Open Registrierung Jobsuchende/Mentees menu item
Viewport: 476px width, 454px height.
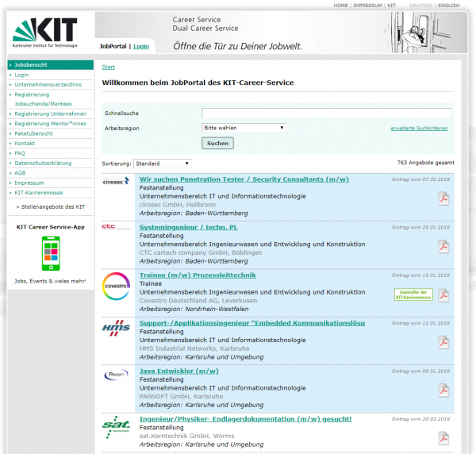point(43,99)
